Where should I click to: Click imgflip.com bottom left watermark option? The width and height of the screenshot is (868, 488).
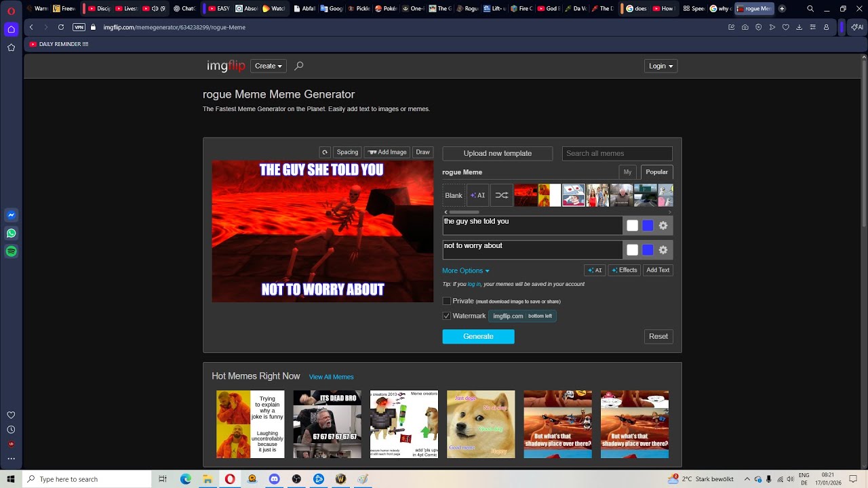[x=522, y=316]
